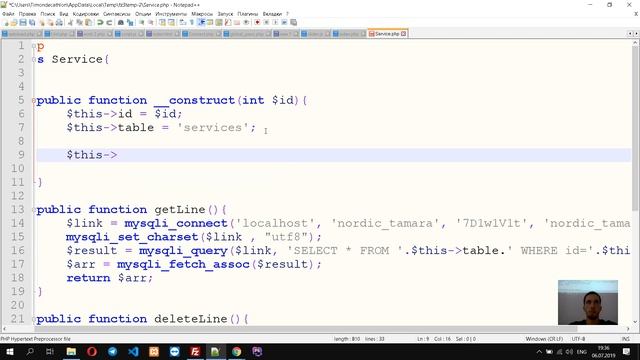Click the Zoom Out toolbar icon
The image size is (640, 360).
(151, 22)
